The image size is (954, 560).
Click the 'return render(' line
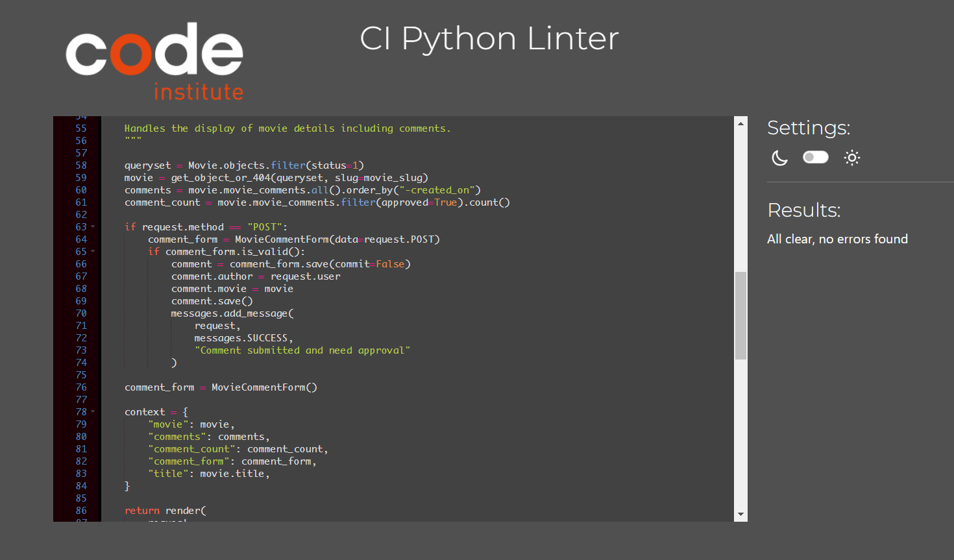coord(165,511)
